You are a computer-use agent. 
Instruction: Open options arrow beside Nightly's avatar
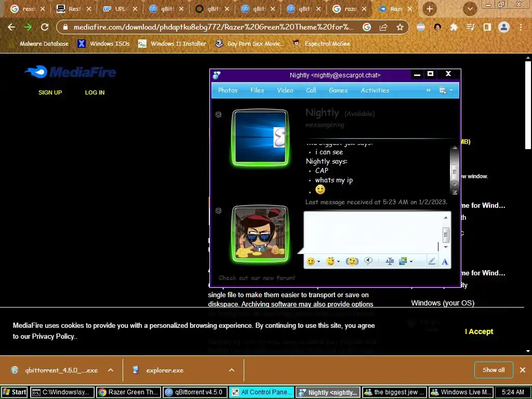pyautogui.click(x=219, y=115)
